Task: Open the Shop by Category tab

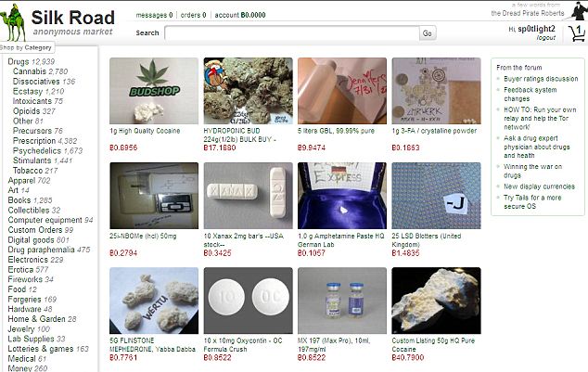Action: click(x=27, y=47)
